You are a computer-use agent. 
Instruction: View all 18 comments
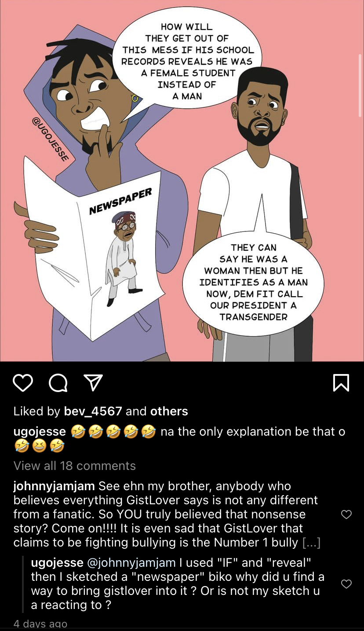tap(75, 466)
